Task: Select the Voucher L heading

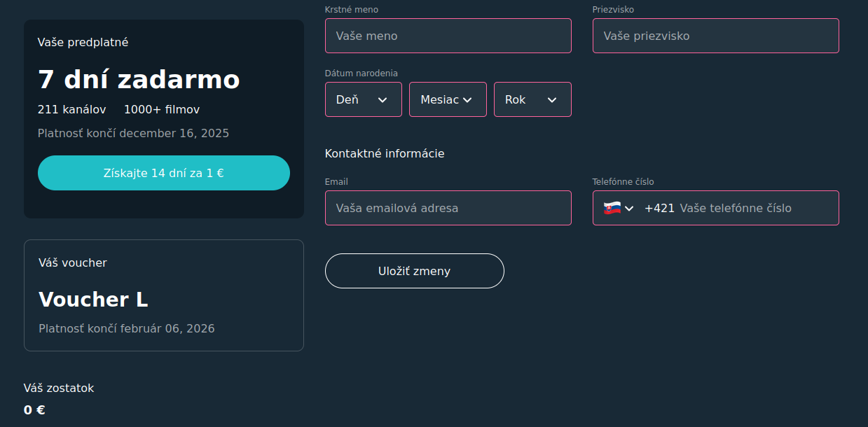Action: pos(93,300)
